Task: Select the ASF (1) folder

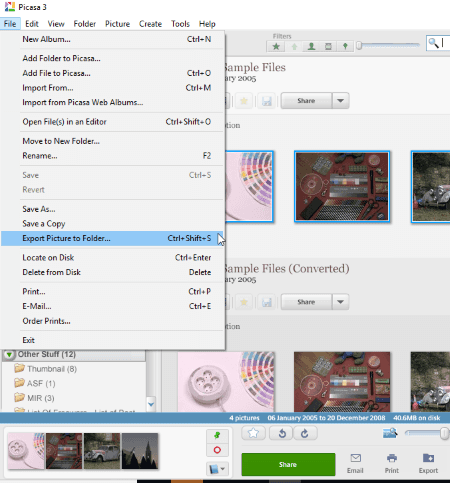Action: [35, 383]
